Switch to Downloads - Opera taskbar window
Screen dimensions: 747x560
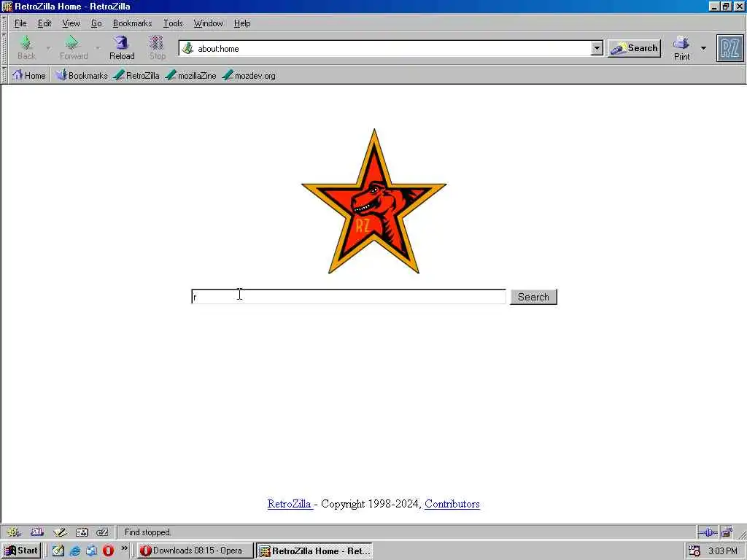pos(195,551)
